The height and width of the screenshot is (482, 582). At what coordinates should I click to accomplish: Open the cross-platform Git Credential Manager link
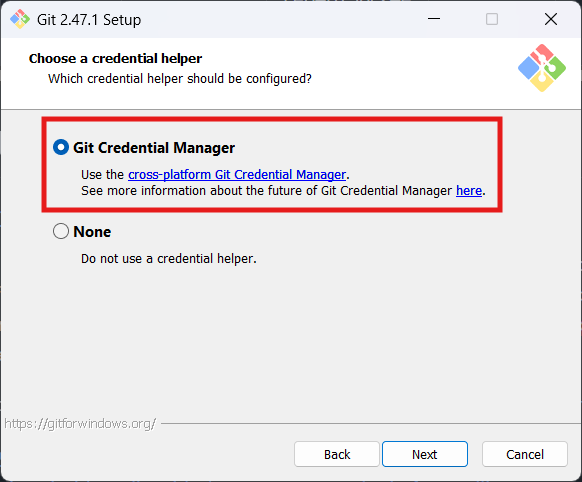pyautogui.click(x=237, y=174)
